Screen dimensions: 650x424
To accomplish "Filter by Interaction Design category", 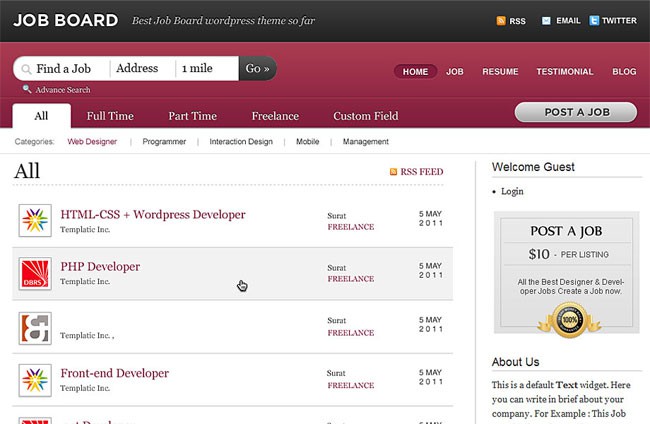I will coord(241,142).
